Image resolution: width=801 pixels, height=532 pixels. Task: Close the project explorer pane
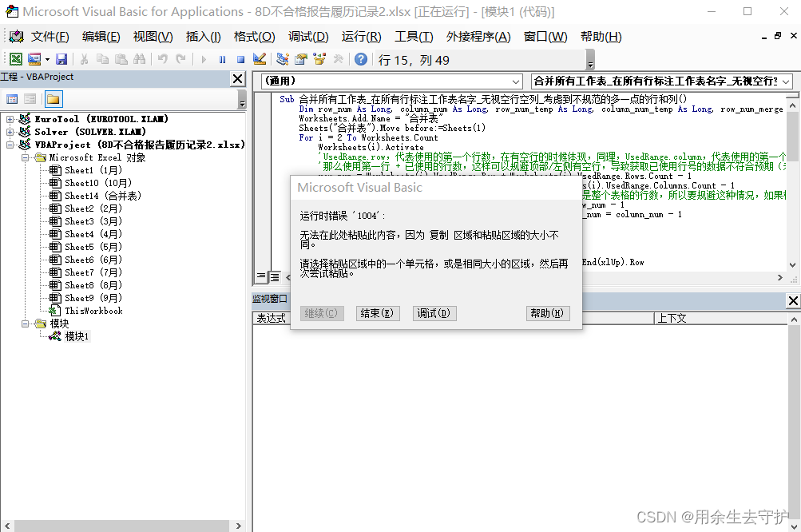click(237, 79)
